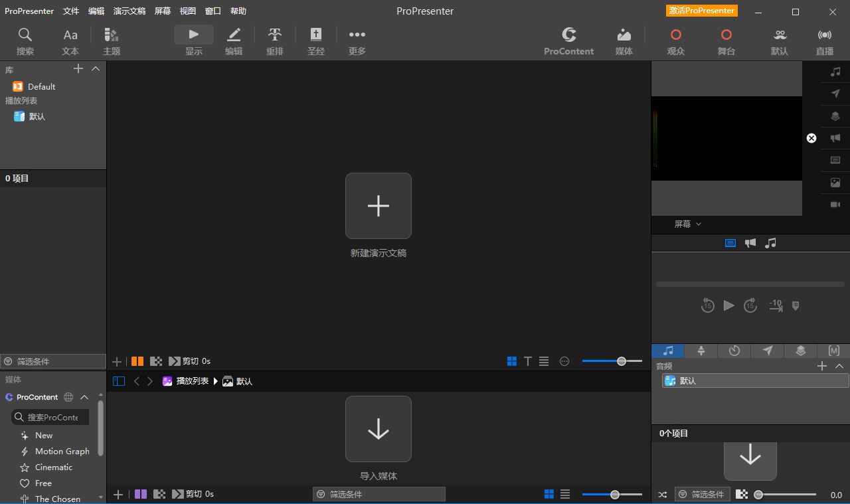Collapse the ProContent media section
Screen dimensions: 850x504
(x=84, y=397)
